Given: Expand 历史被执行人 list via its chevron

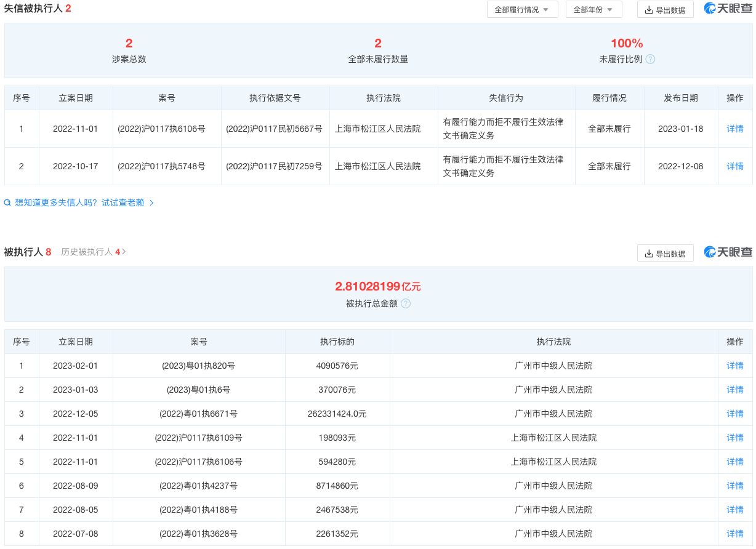Looking at the screenshot, I should click(x=124, y=252).
